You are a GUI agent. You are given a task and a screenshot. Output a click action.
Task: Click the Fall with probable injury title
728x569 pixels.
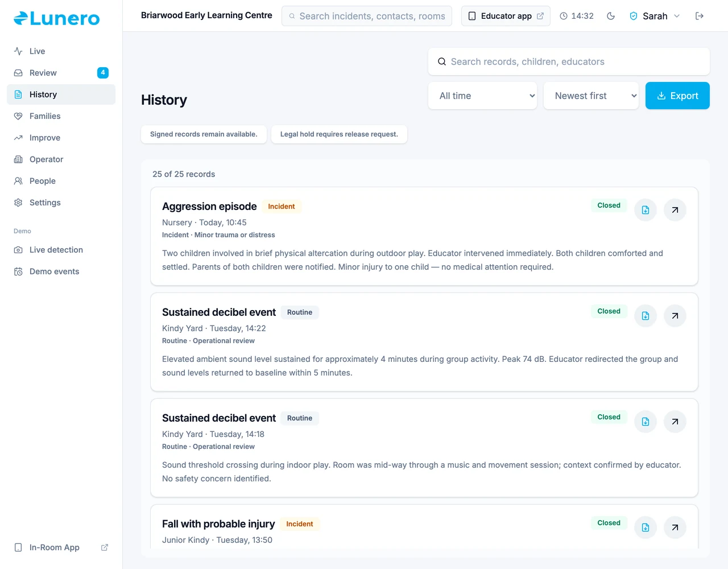pyautogui.click(x=218, y=524)
